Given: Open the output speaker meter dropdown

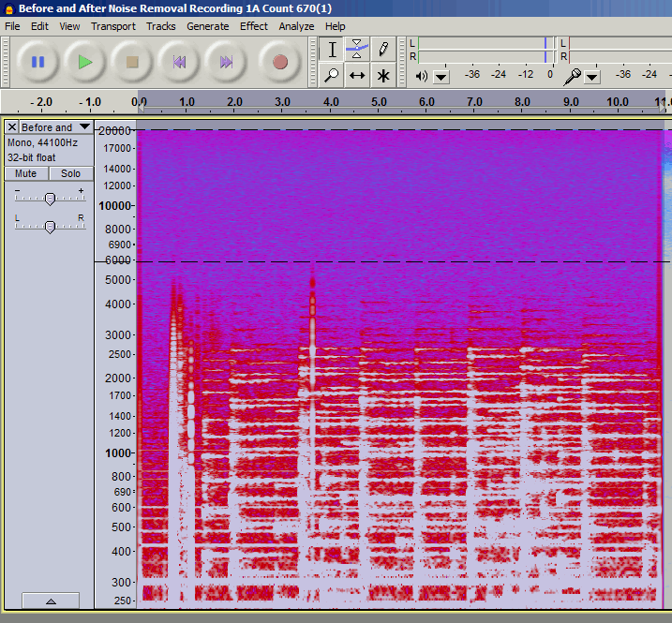Looking at the screenshot, I should click(x=441, y=77).
